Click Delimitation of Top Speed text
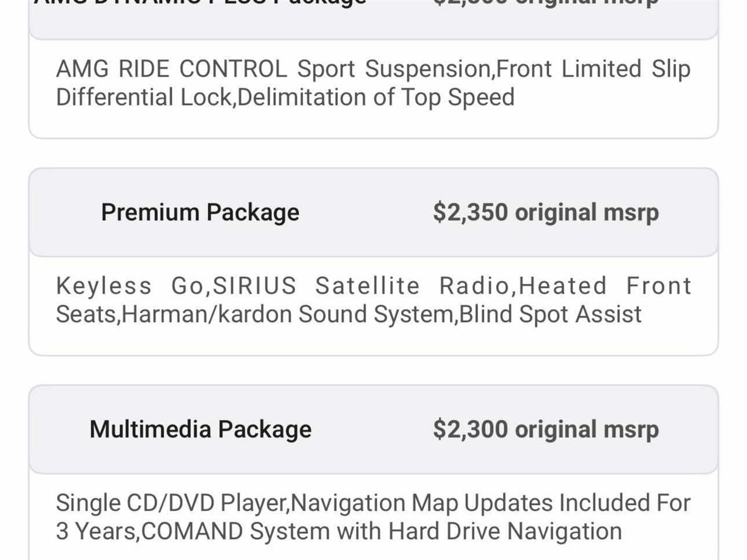 [x=376, y=97]
